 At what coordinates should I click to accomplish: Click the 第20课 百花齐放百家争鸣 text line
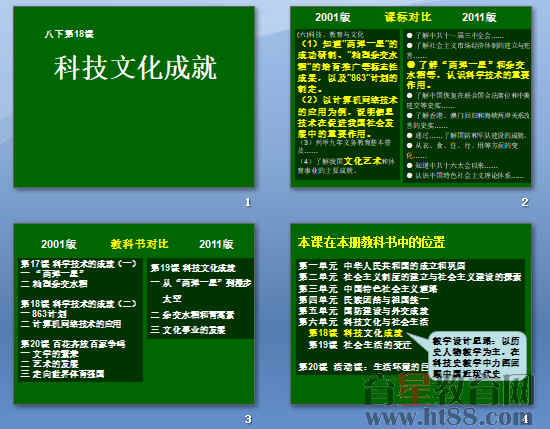[x=73, y=344]
